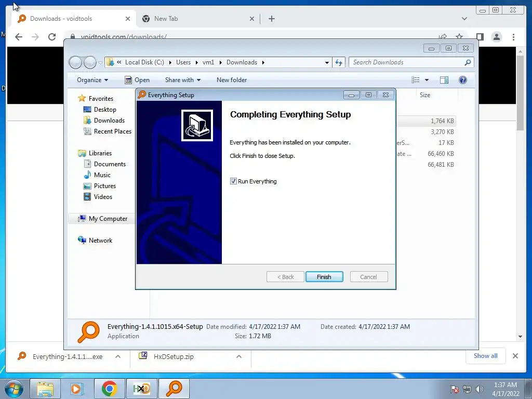Open the Pictures library

click(104, 186)
